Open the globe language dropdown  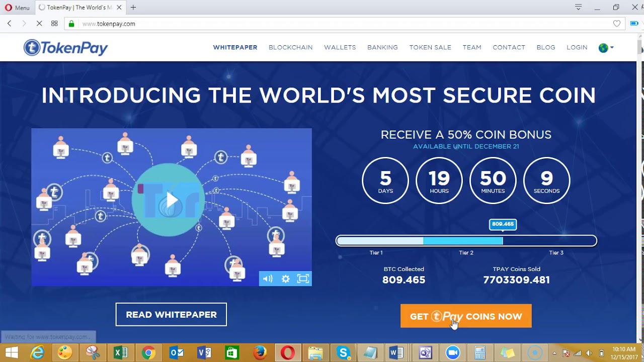pos(606,48)
